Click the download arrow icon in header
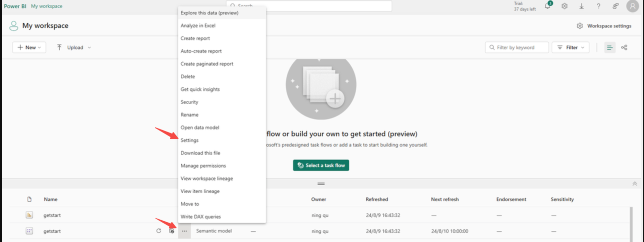Viewport: 644px width, 242px height. pos(581,6)
